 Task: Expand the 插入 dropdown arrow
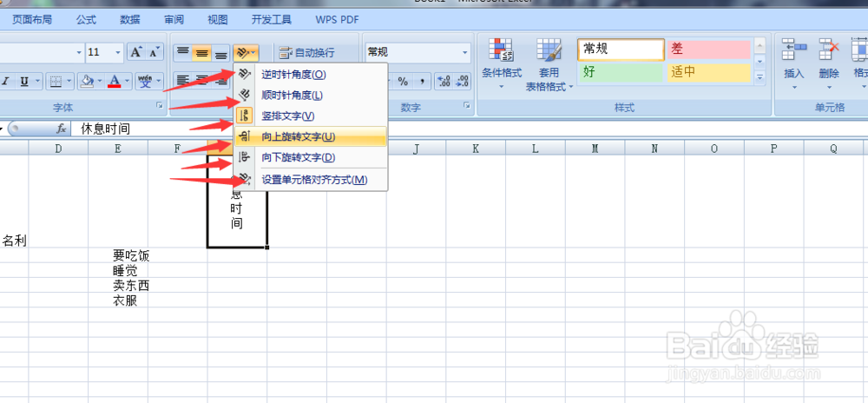click(794, 87)
